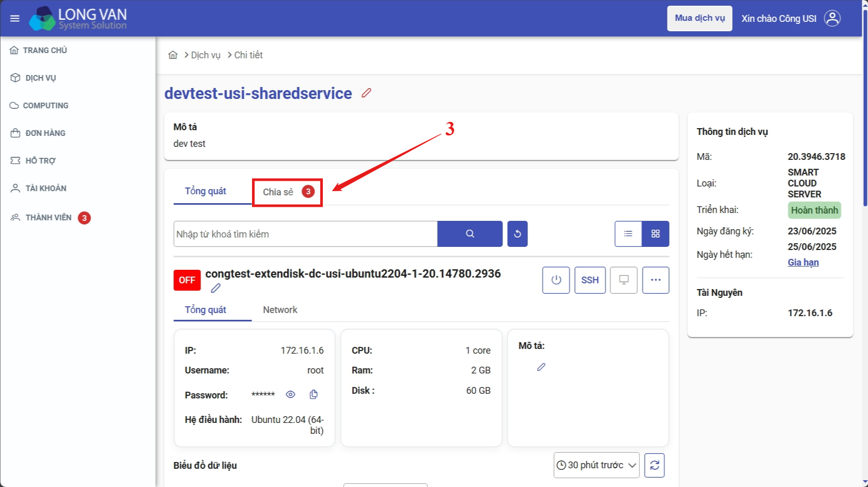Copy the password to clipboard
Image resolution: width=868 pixels, height=487 pixels.
point(313,394)
